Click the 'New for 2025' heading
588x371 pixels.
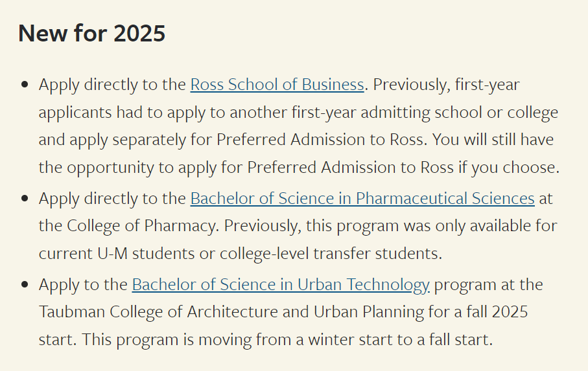[92, 33]
